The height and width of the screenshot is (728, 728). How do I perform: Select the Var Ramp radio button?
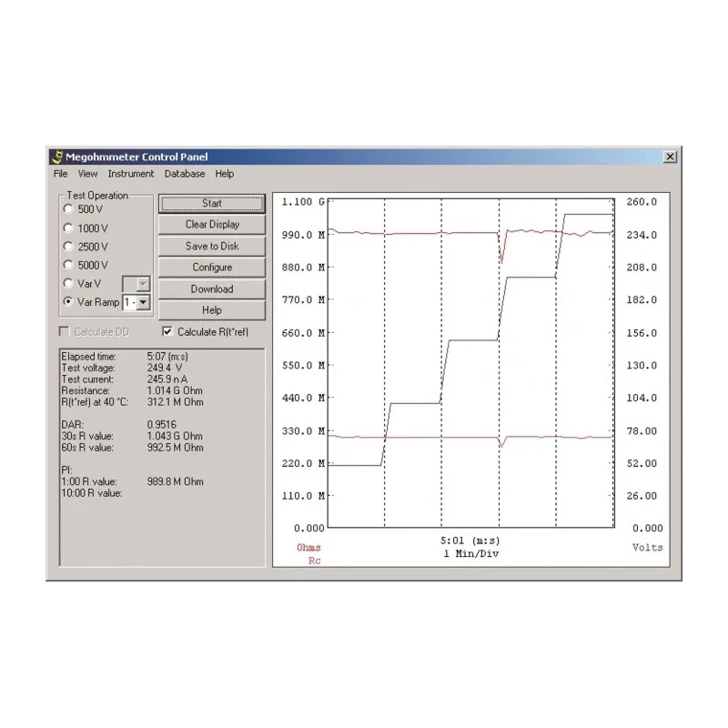[68, 302]
